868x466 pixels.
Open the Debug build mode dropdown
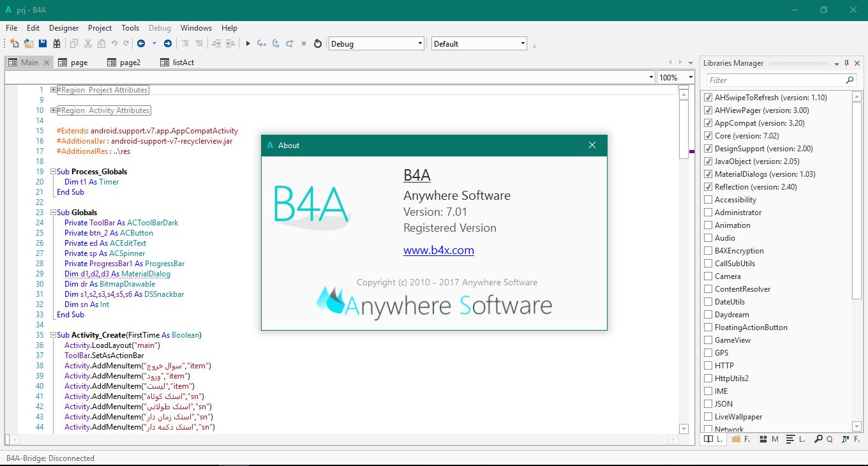376,43
